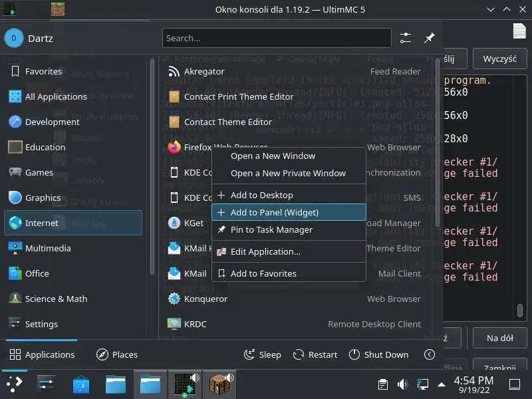532x399 pixels.
Task: Click the Shut Down button
Action: point(378,354)
